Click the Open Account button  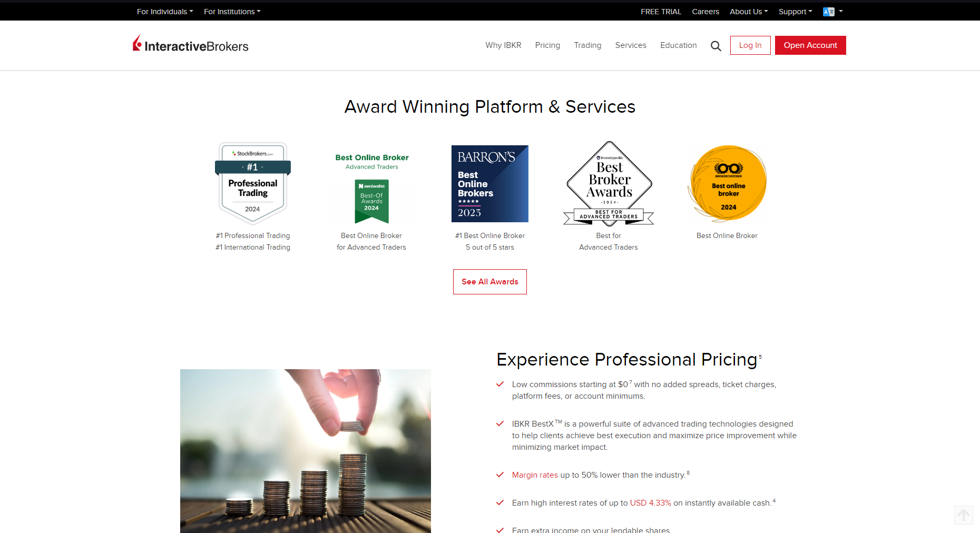(x=810, y=45)
